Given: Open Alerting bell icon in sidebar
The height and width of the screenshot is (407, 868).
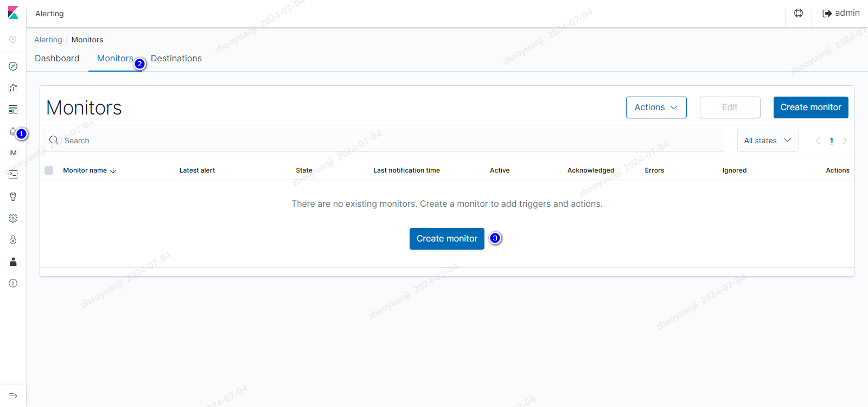Looking at the screenshot, I should pyautogui.click(x=13, y=131).
